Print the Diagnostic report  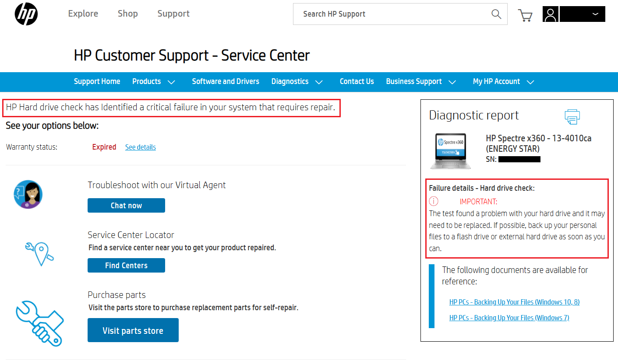coord(572,117)
